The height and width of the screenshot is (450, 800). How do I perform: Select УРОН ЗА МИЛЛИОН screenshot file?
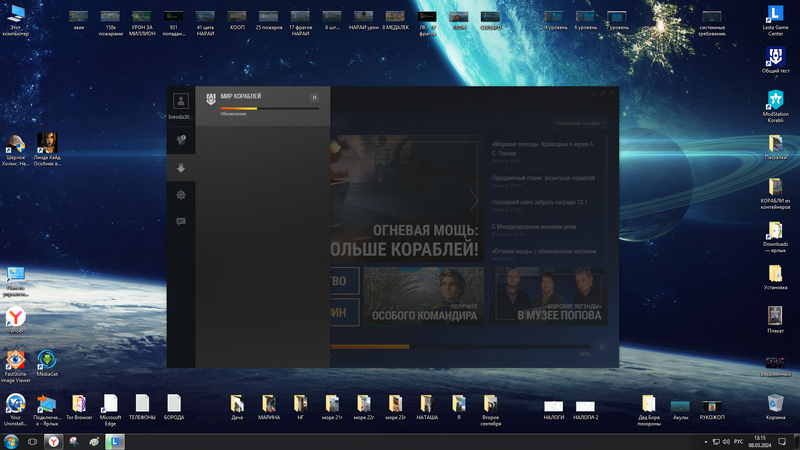coord(142,23)
